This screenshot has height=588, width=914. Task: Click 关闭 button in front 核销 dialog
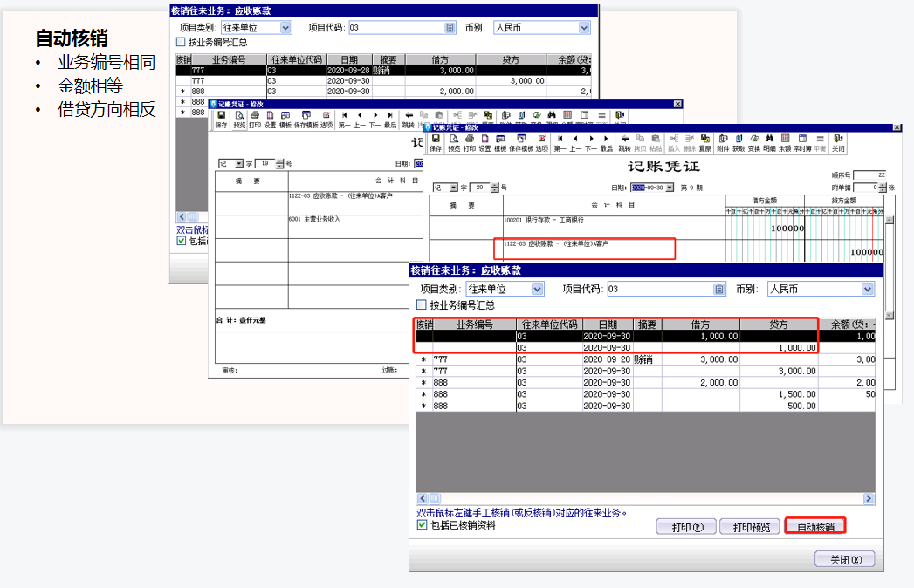(x=845, y=559)
